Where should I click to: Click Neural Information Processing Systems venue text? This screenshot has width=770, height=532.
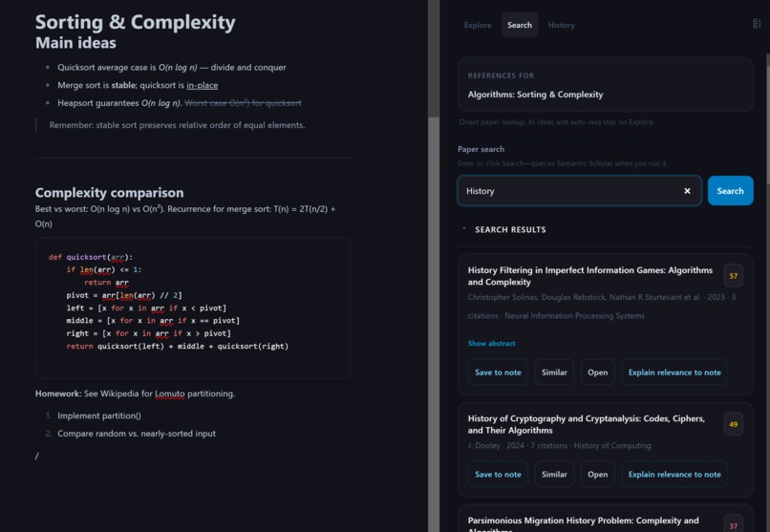click(574, 315)
